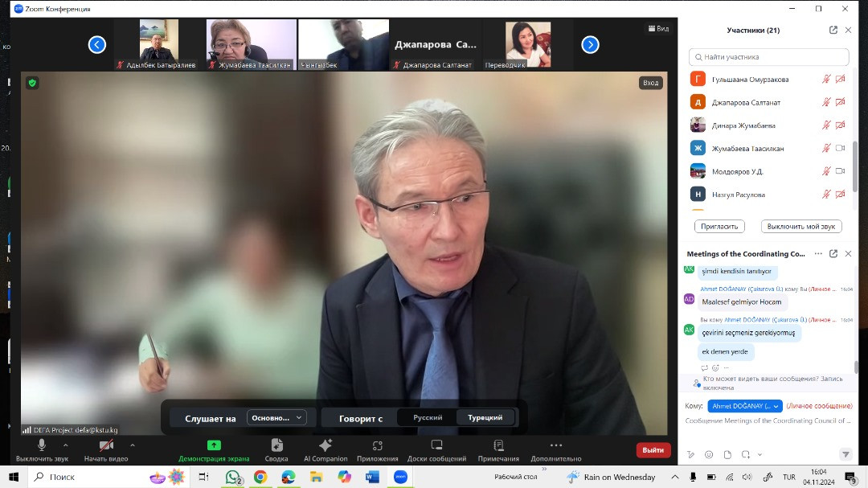Click the Пригласить (Invite) button

[x=719, y=227]
